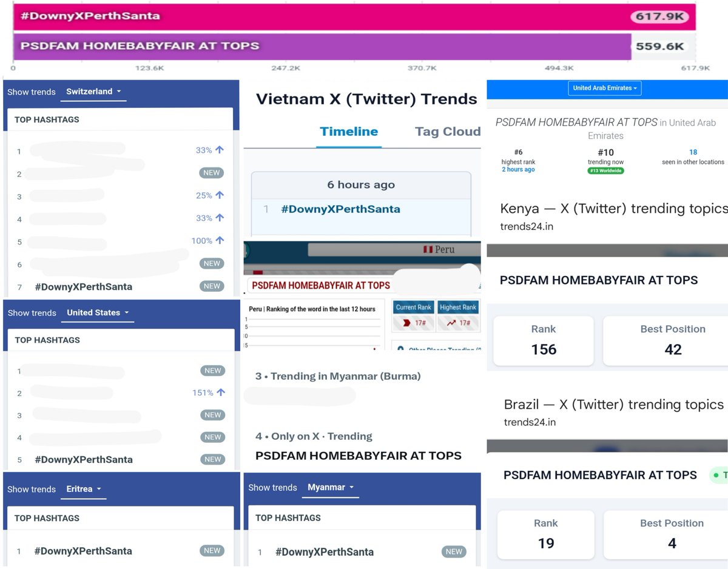
Task: Switch to the Tag Cloud tab
Action: pyautogui.click(x=448, y=132)
